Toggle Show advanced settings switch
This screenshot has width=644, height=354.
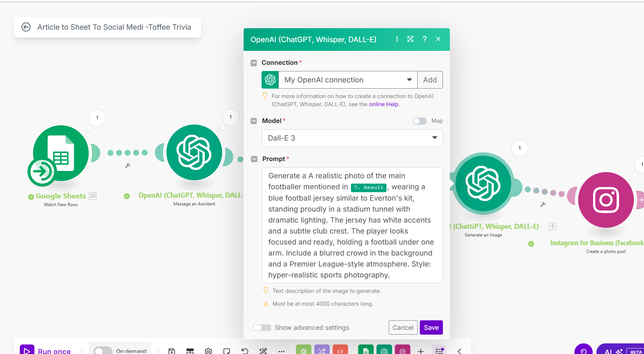click(262, 328)
